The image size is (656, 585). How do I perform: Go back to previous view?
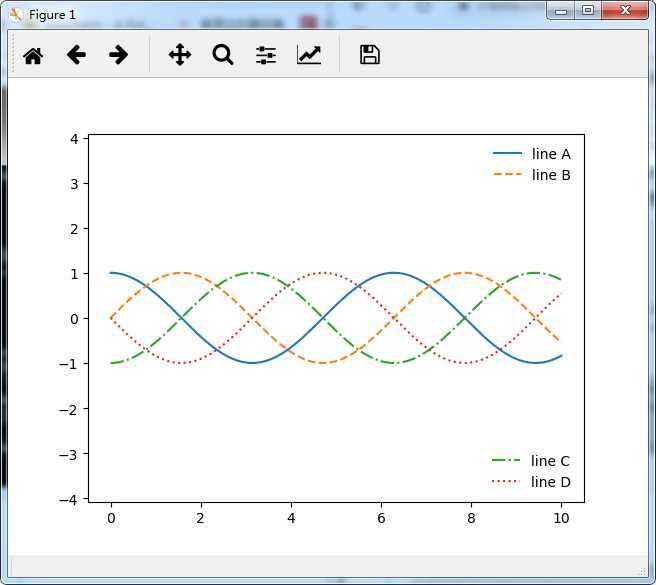tap(76, 55)
